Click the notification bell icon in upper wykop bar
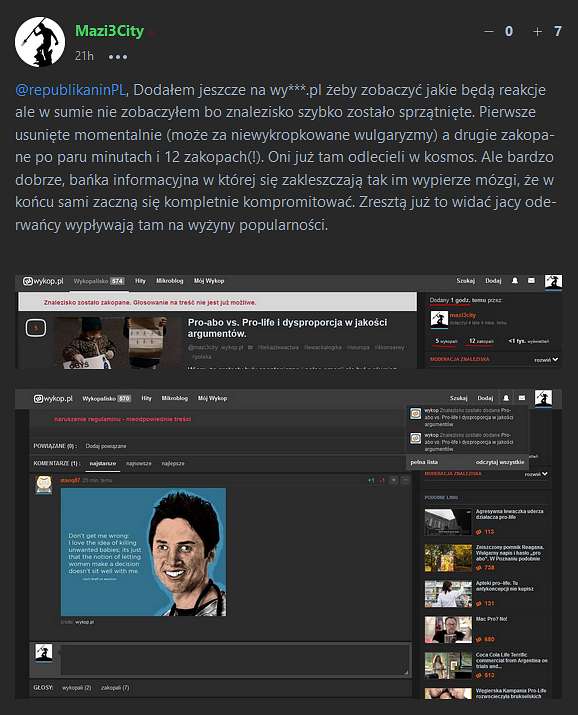 pyautogui.click(x=515, y=281)
